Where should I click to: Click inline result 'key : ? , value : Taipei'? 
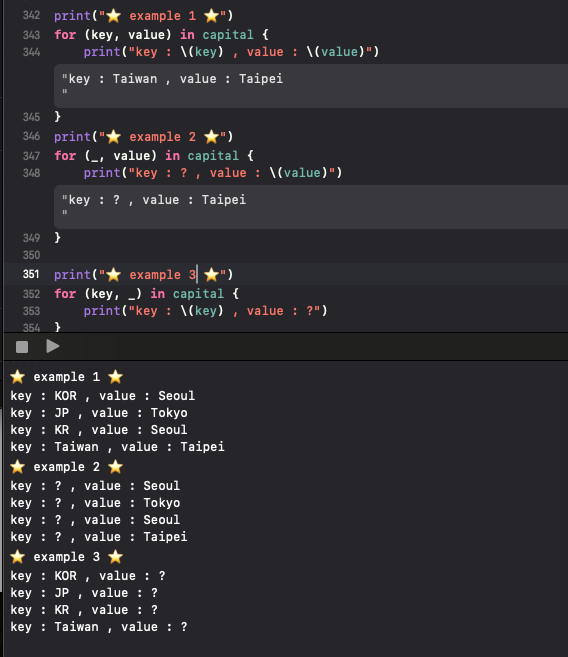(x=311, y=207)
